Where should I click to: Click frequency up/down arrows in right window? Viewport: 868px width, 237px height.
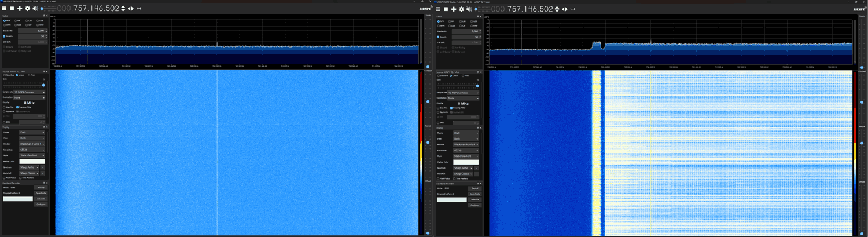click(x=557, y=9)
